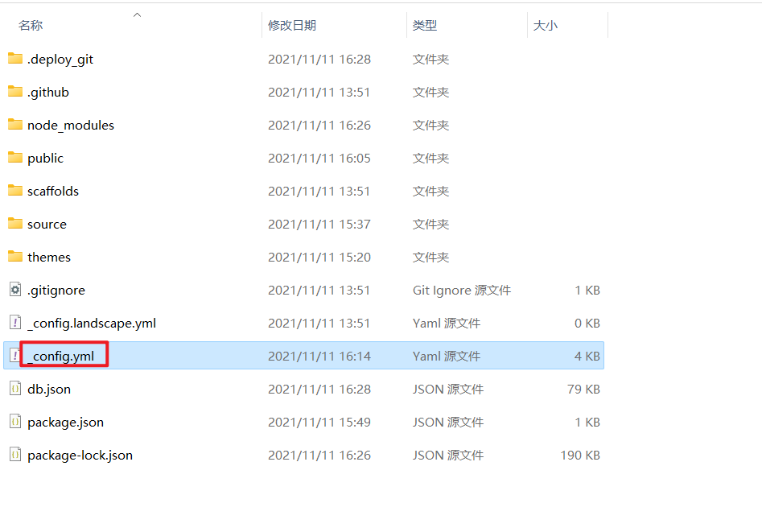Select the scaffolds folder name

point(53,191)
